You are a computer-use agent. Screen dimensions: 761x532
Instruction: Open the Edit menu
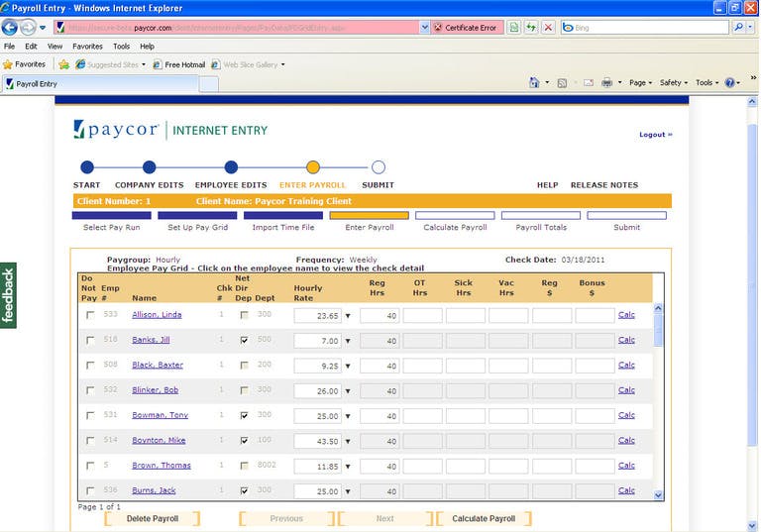pos(31,47)
